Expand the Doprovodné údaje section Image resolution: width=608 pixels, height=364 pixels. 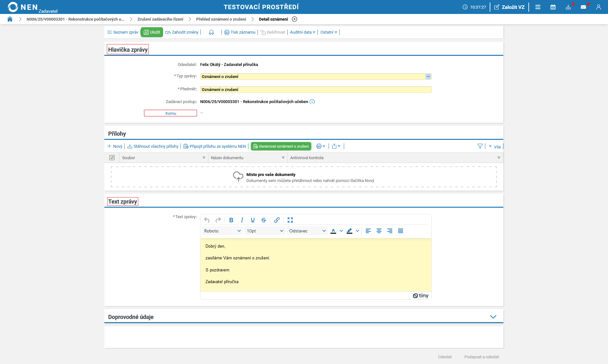click(493, 317)
